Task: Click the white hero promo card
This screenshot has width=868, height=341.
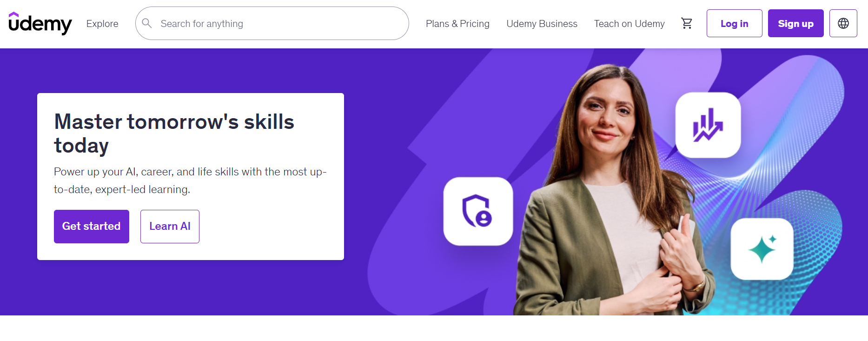Action: pos(191,176)
